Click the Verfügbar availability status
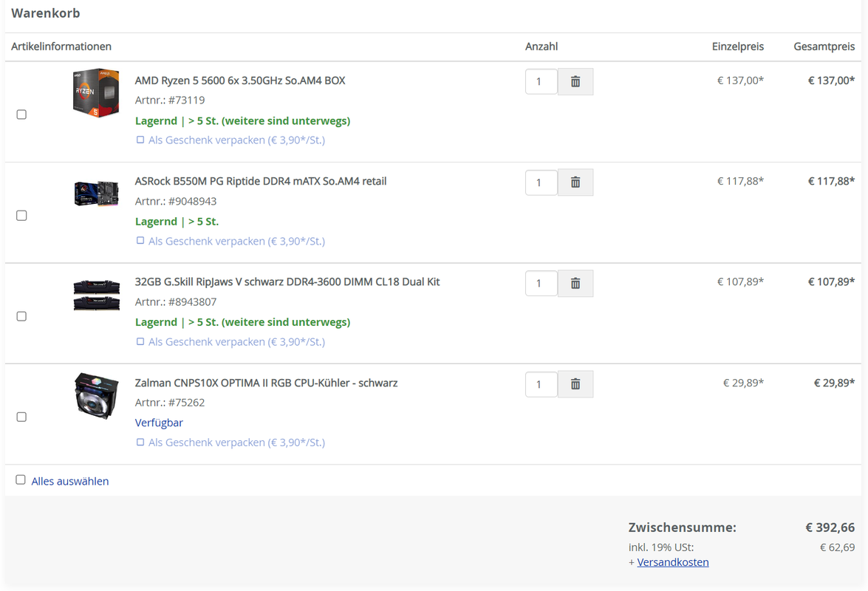The width and height of the screenshot is (868, 591). 159,423
